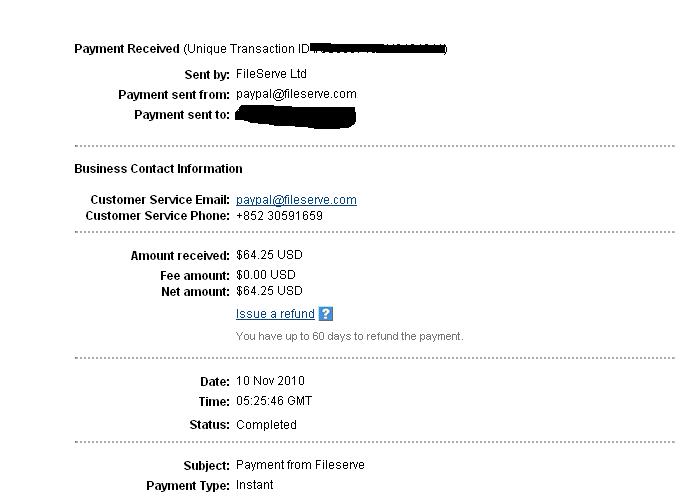Select the date 10 Nov 2010
This screenshot has height=500, width=689.
(x=270, y=381)
